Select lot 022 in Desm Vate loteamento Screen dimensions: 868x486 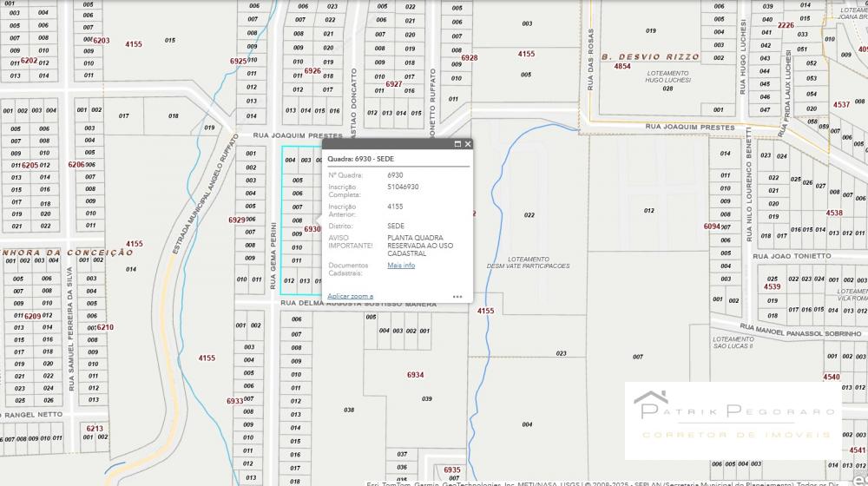coord(529,214)
